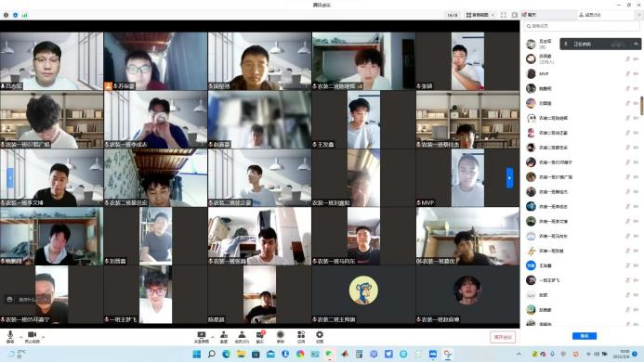Go to next video page with the blue arrow

click(509, 177)
